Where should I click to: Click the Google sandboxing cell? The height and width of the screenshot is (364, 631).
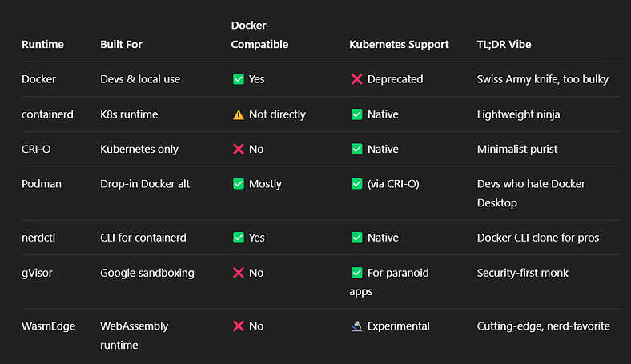147,273
